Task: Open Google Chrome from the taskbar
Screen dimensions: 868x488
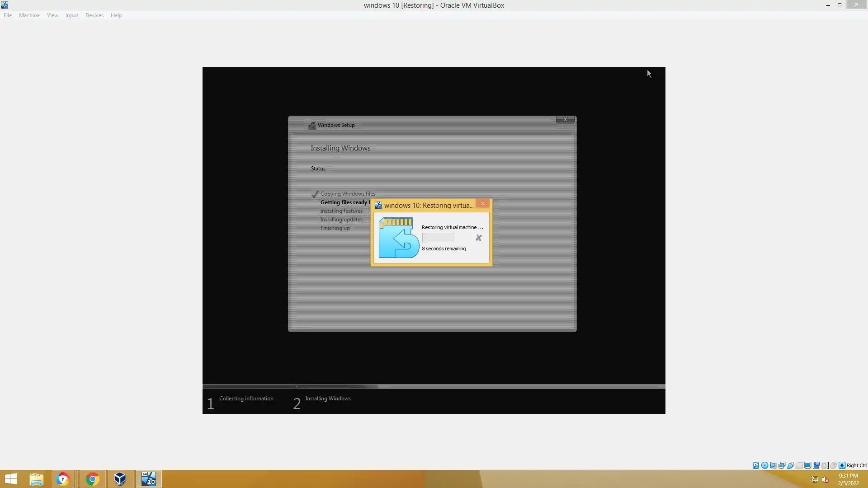Action: [x=92, y=479]
